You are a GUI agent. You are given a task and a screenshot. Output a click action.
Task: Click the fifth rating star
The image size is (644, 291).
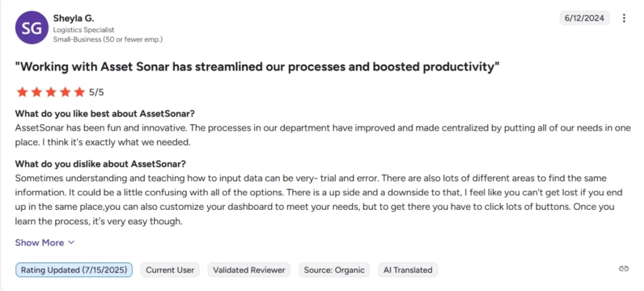point(79,92)
